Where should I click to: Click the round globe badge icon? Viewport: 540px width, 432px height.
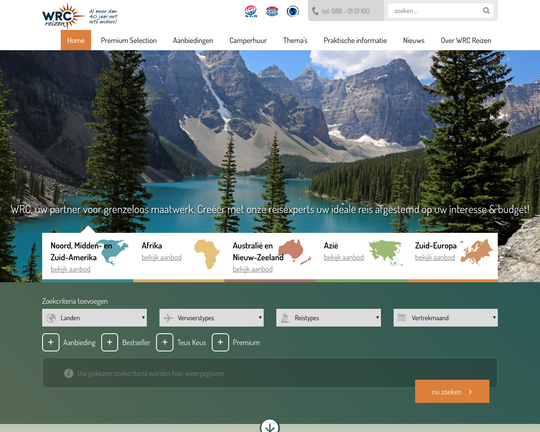293,11
